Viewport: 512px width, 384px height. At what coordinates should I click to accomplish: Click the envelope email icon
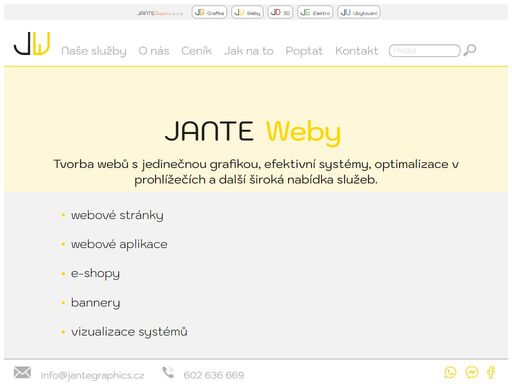22,372
